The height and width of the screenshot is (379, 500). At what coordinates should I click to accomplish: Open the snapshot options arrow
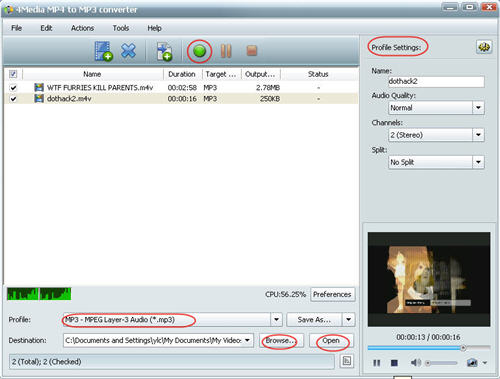click(x=485, y=363)
